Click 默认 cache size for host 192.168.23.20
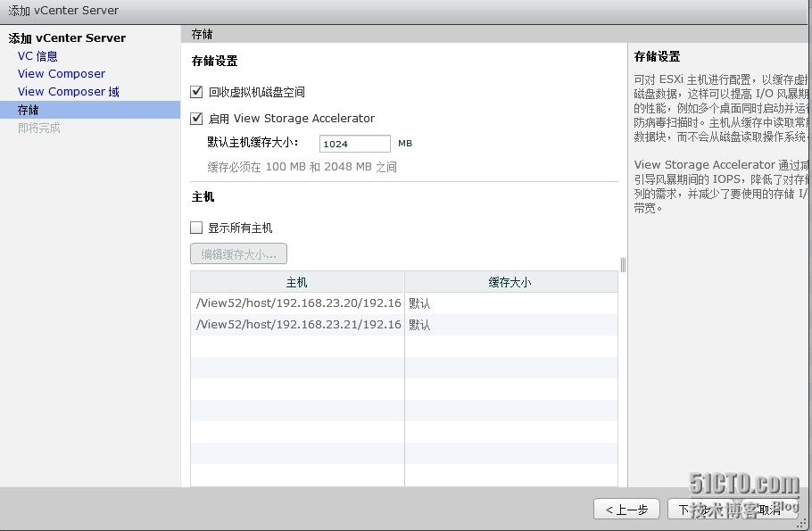 coord(419,303)
